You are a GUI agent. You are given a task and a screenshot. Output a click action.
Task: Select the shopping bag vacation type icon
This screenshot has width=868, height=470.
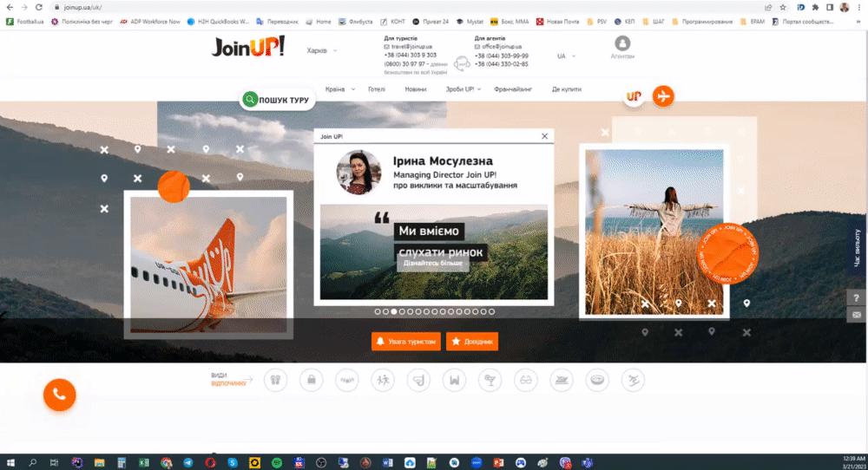tap(311, 380)
